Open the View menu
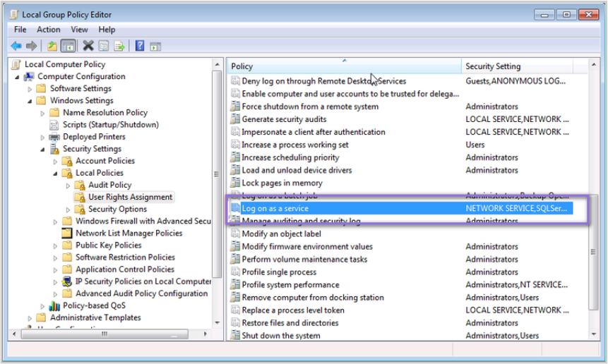The image size is (608, 364). click(x=80, y=30)
